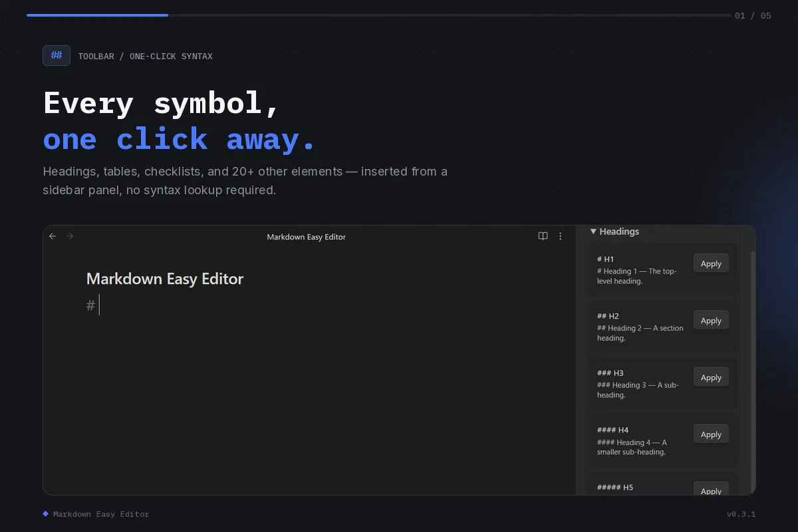The width and height of the screenshot is (798, 532).
Task: Click the sidebar panel scrollbar
Action: click(753, 371)
